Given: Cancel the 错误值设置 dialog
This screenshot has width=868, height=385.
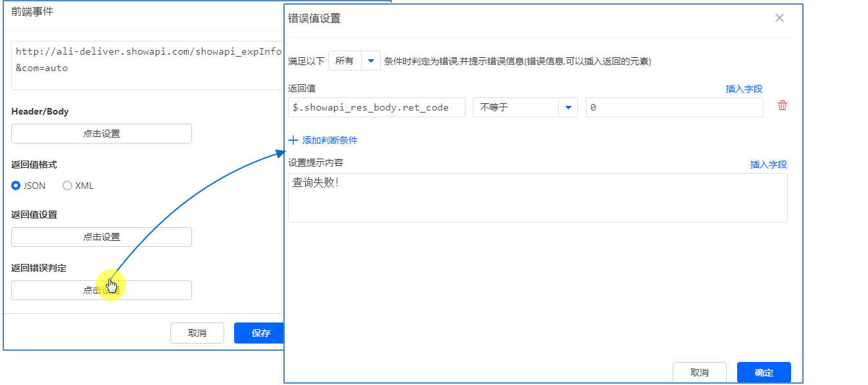Looking at the screenshot, I should [x=699, y=372].
